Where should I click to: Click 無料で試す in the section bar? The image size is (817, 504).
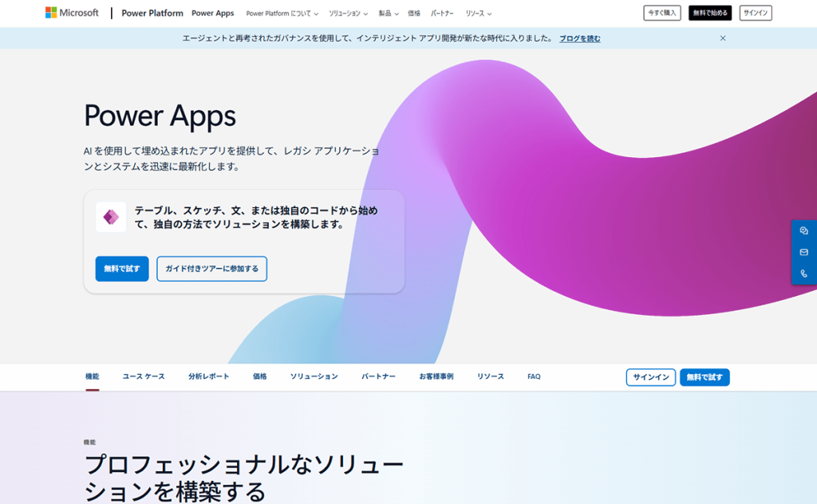705,377
